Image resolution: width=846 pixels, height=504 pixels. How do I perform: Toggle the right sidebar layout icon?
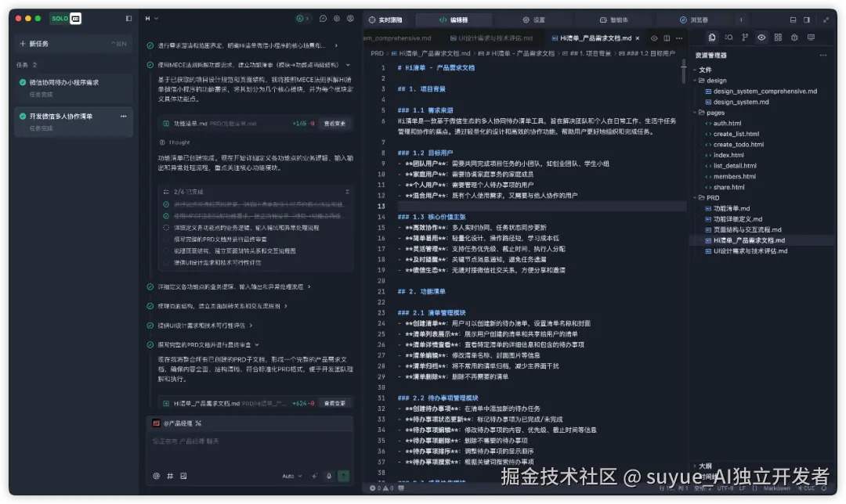coord(807,20)
